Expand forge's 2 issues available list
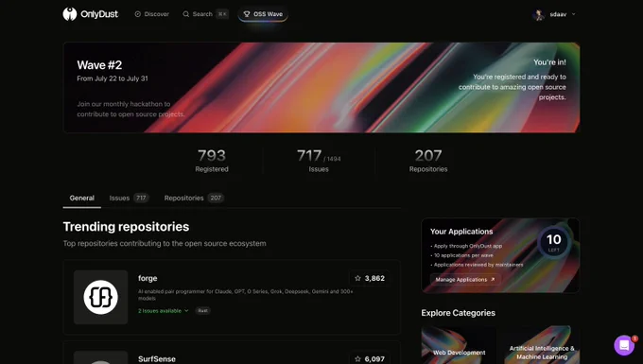 164,311
